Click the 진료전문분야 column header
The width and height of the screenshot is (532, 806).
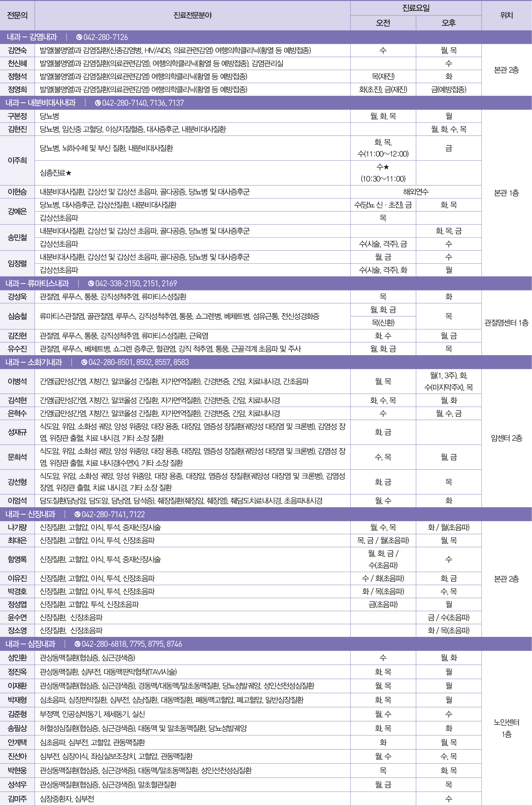[192, 15]
